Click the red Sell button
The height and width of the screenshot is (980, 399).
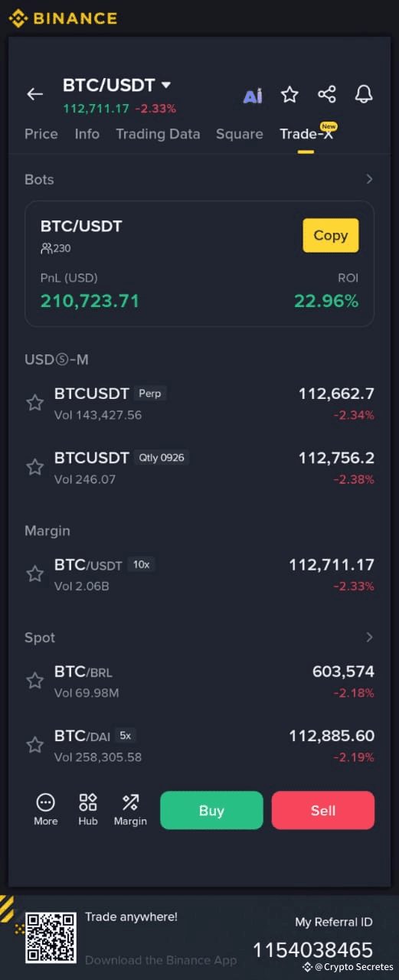(323, 810)
